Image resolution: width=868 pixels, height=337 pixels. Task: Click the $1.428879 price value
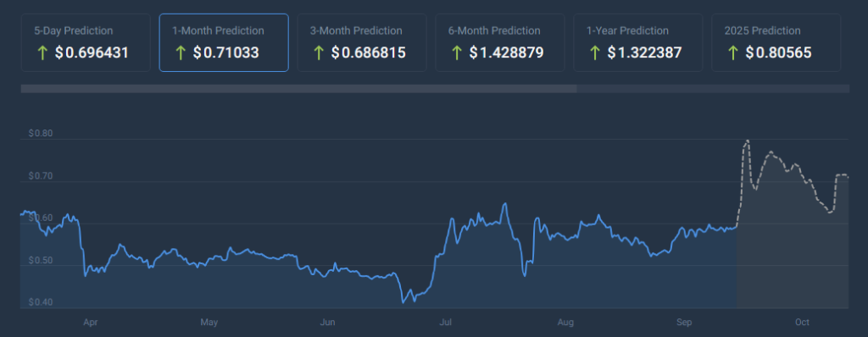(x=507, y=53)
